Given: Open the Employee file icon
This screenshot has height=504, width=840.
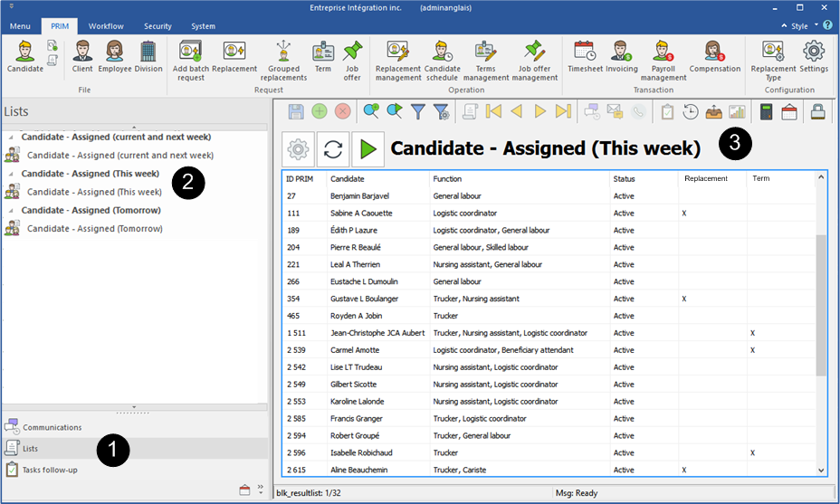Looking at the screenshot, I should [x=115, y=56].
